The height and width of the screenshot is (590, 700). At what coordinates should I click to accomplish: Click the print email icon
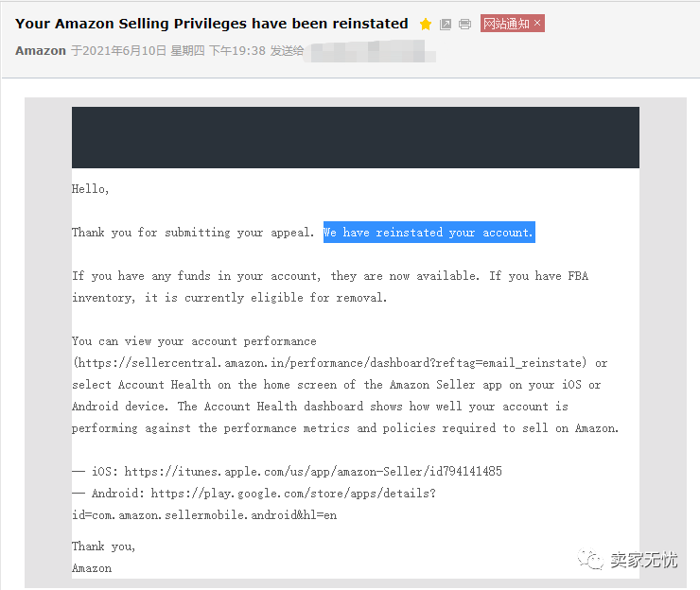(x=464, y=24)
